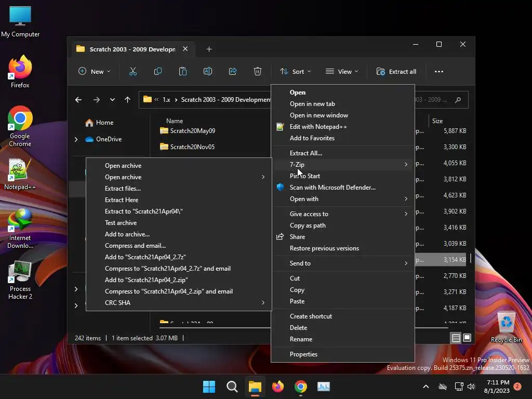This screenshot has height=399, width=532.
Task: Expand the Open with submenu arrow
Action: tap(406, 199)
